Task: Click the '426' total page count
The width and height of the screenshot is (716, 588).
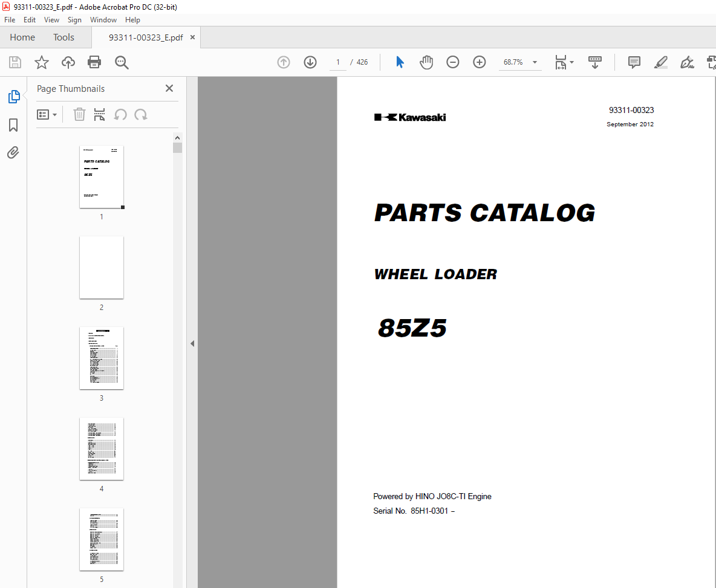Action: point(362,62)
